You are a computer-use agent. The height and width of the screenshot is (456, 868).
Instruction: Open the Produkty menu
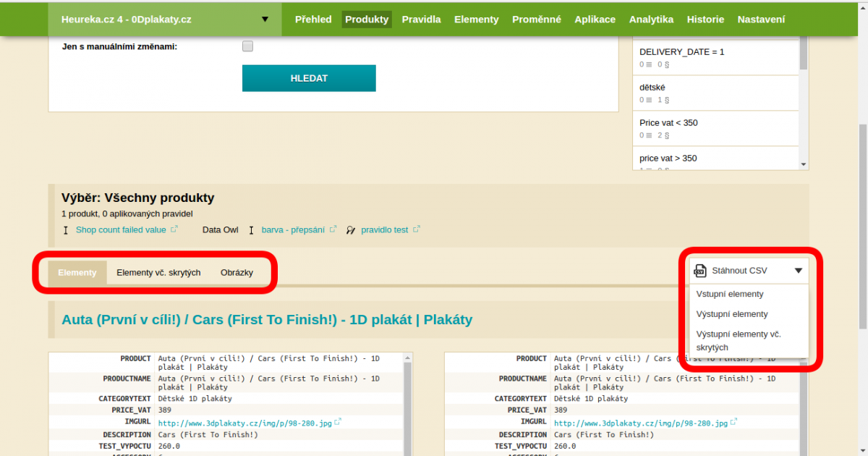[x=367, y=20]
